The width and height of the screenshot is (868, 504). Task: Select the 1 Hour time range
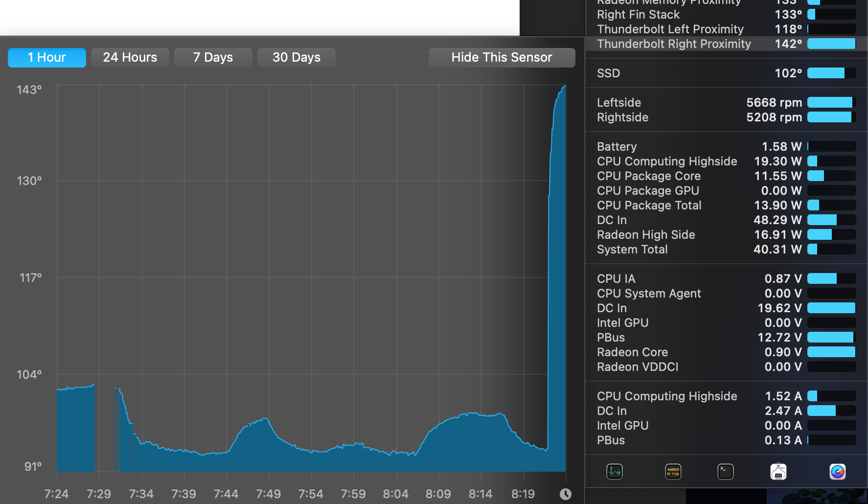(46, 57)
